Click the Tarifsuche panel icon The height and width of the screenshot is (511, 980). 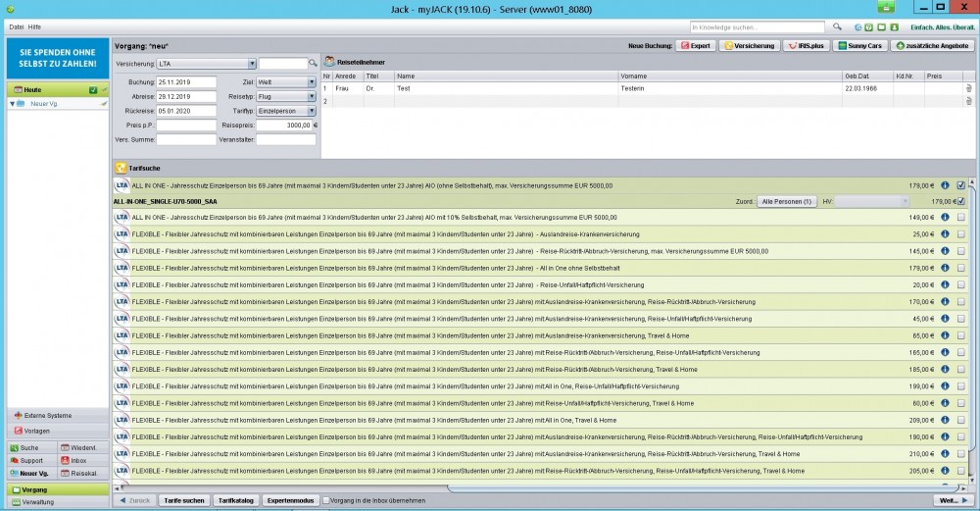tap(122, 168)
